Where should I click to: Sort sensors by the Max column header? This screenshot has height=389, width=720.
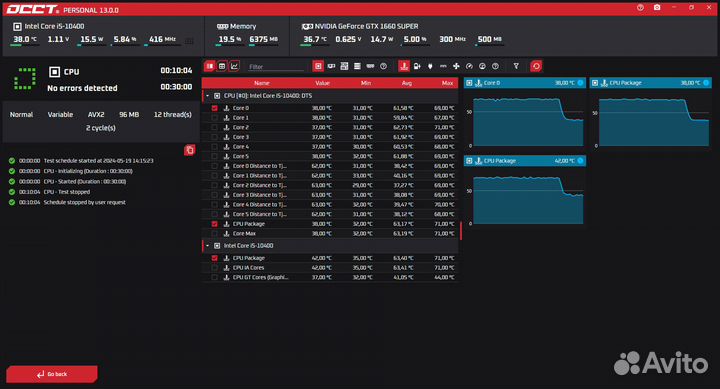pyautogui.click(x=447, y=83)
